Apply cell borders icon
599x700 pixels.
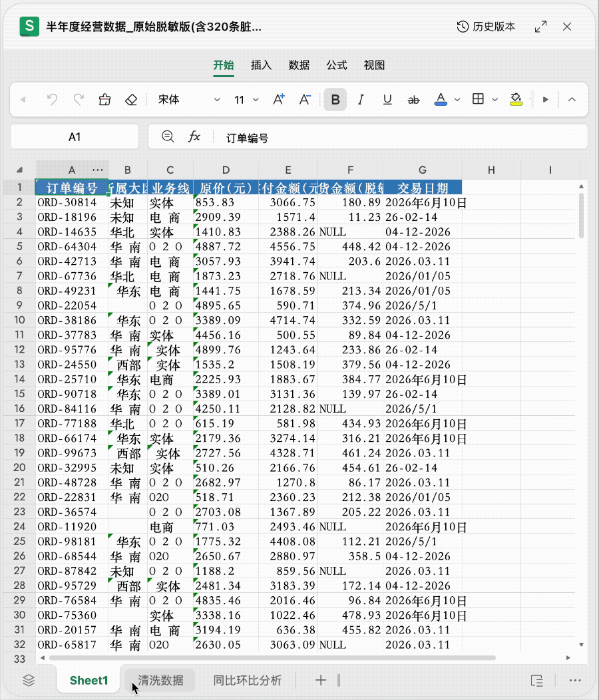coord(478,99)
